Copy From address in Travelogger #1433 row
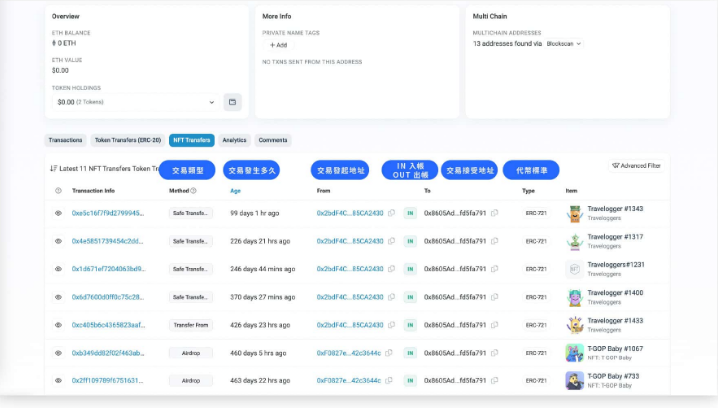718x408 pixels. tap(392, 325)
